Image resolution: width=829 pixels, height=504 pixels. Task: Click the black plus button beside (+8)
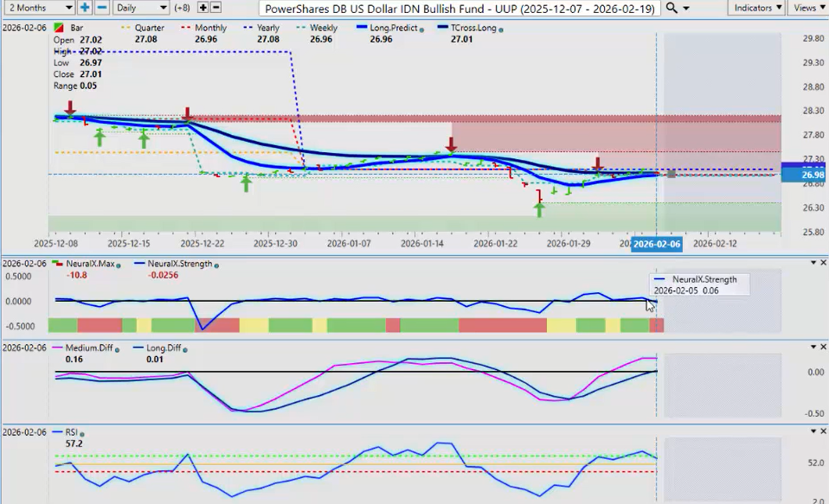pyautogui.click(x=202, y=8)
